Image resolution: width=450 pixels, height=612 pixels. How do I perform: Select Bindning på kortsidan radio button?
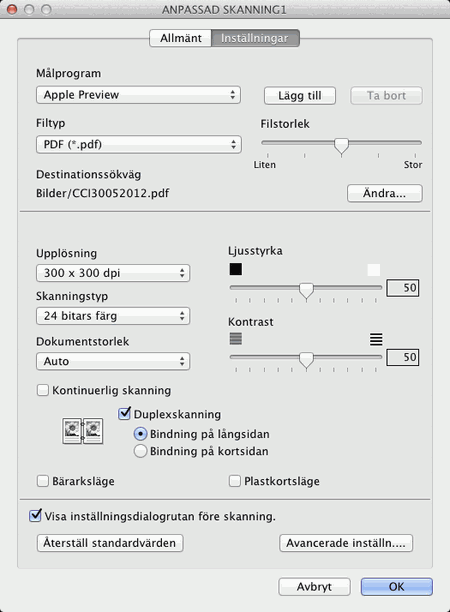pos(140,451)
